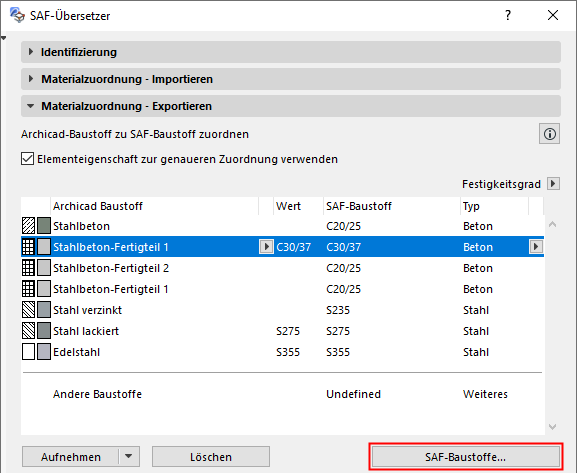Click the diagonal hatch icon of Stahl lackiert
577x473 pixels.
[28, 331]
